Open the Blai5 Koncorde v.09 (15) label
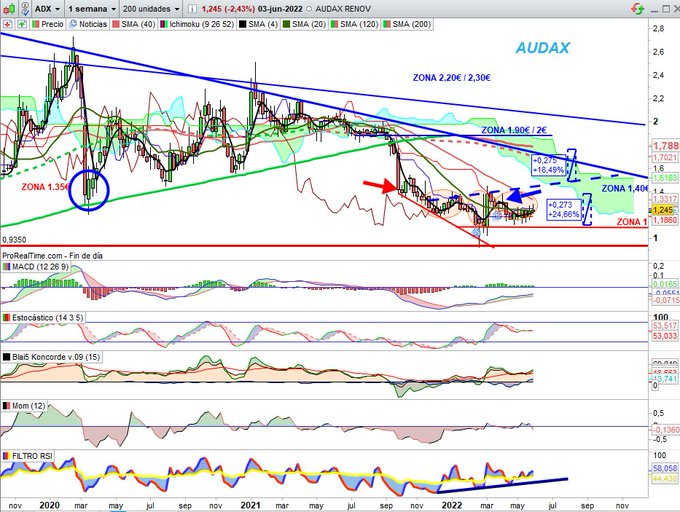 (x=51, y=357)
